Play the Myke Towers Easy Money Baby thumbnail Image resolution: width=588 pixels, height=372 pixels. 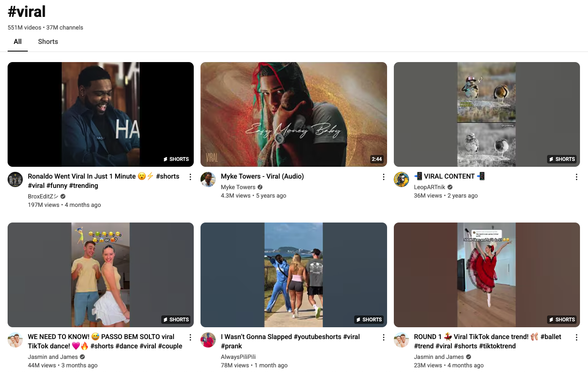[294, 114]
